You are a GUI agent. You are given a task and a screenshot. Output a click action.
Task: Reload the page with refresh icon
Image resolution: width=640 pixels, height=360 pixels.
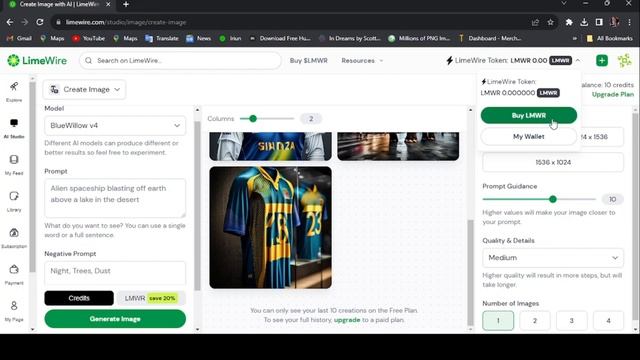40,22
